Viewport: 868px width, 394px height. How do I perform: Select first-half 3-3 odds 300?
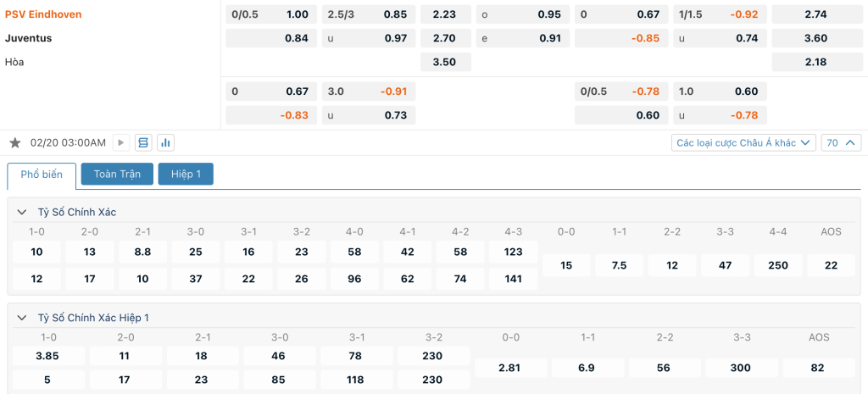tap(742, 368)
